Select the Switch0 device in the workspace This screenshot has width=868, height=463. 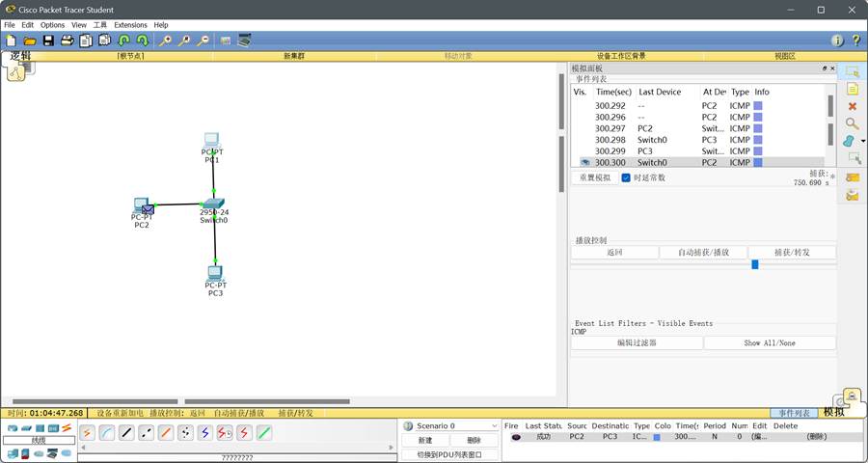pos(214,204)
